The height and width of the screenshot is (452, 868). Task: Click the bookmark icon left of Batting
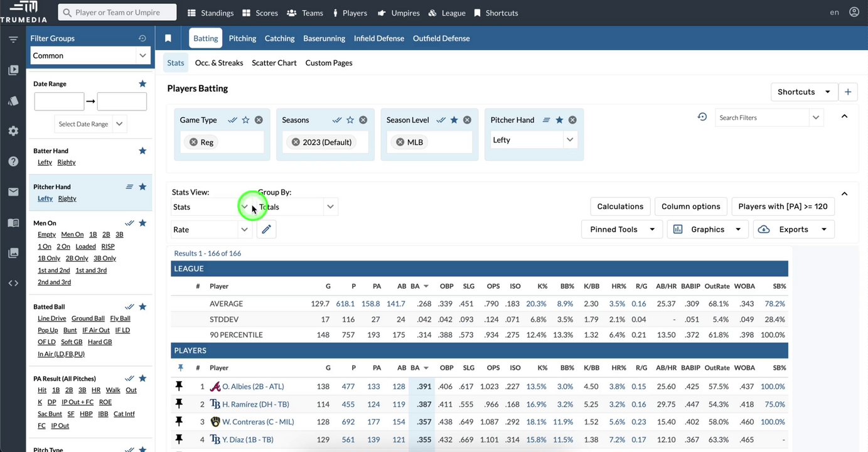pos(168,38)
